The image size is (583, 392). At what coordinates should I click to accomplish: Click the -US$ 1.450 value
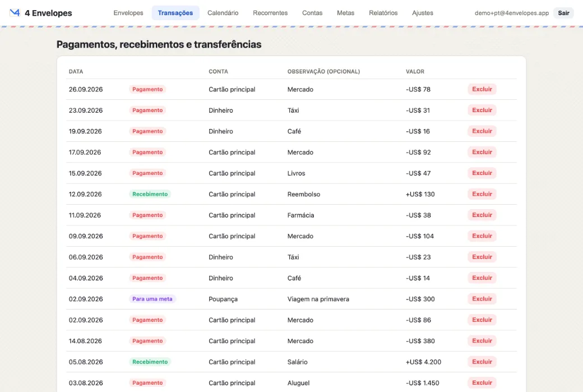point(422,382)
